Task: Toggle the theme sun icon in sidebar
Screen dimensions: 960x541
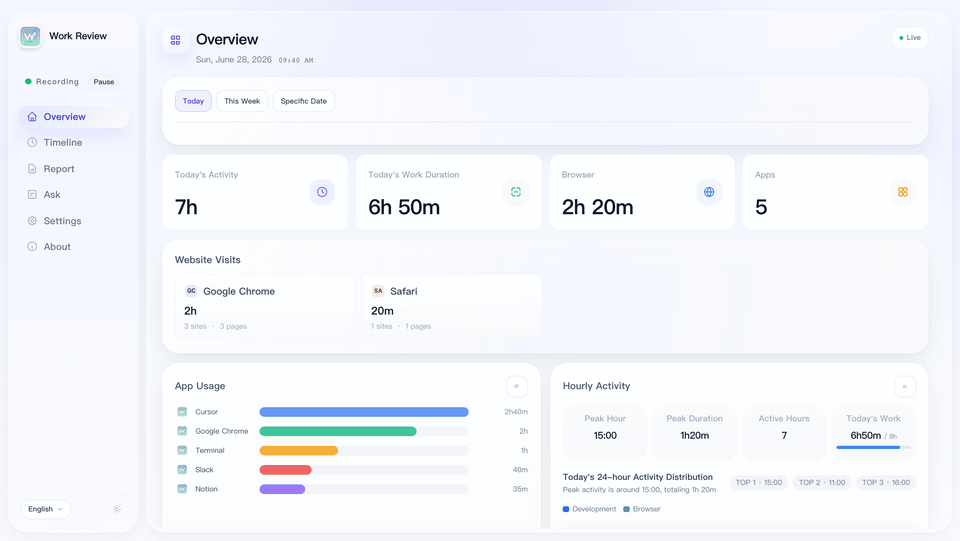Action: tap(116, 509)
